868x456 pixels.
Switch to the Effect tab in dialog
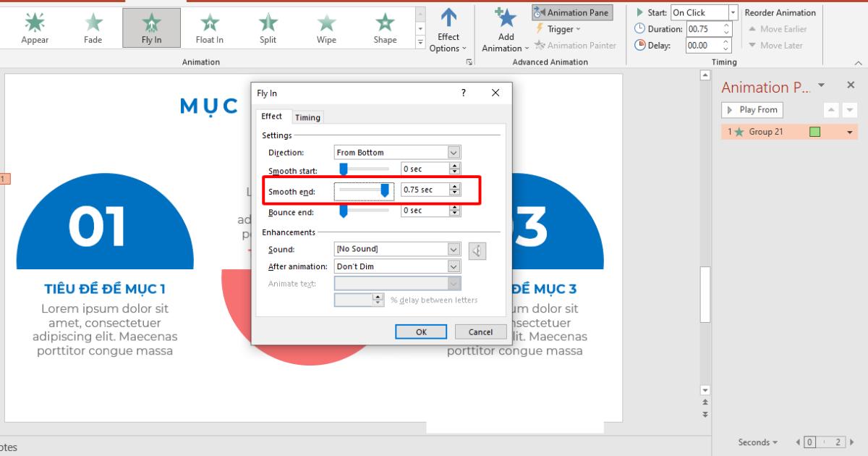[x=273, y=117]
